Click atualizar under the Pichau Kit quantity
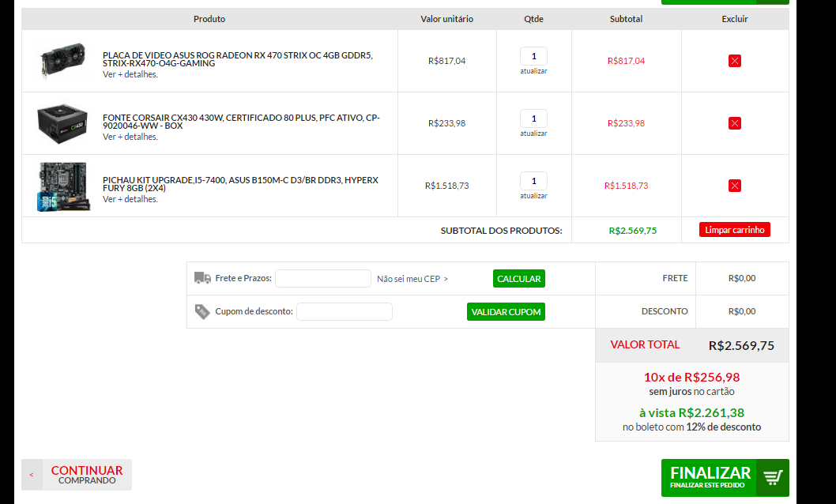The height and width of the screenshot is (504, 836). click(533, 196)
